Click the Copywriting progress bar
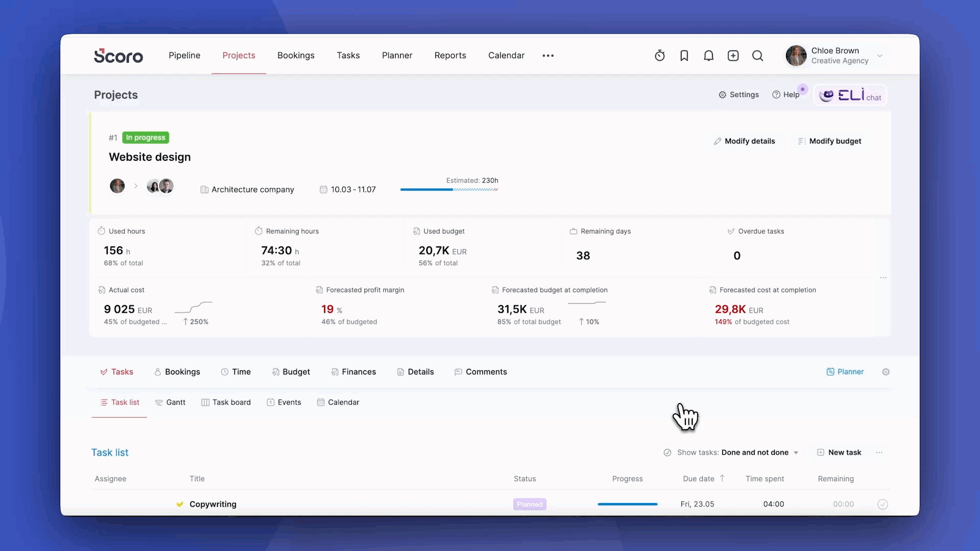The width and height of the screenshot is (980, 551). 627,504
